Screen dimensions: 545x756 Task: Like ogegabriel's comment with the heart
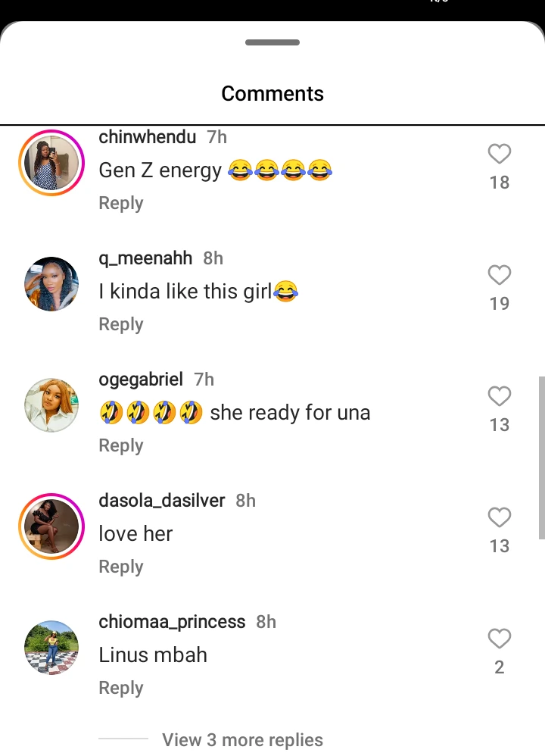coord(499,397)
